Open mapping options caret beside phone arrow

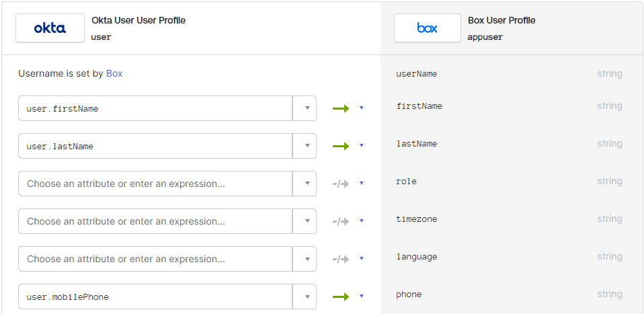[362, 297]
